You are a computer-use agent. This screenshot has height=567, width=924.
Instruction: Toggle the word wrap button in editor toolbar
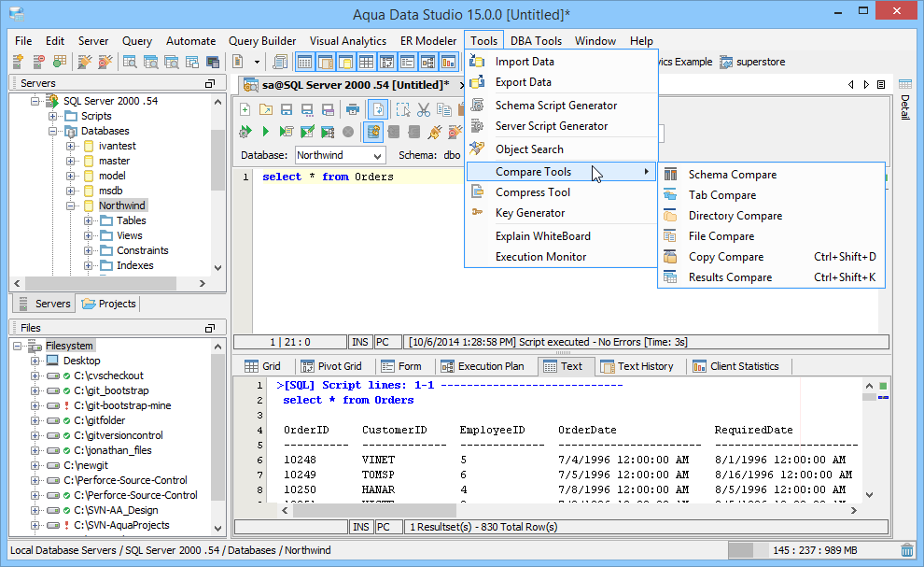[x=378, y=109]
